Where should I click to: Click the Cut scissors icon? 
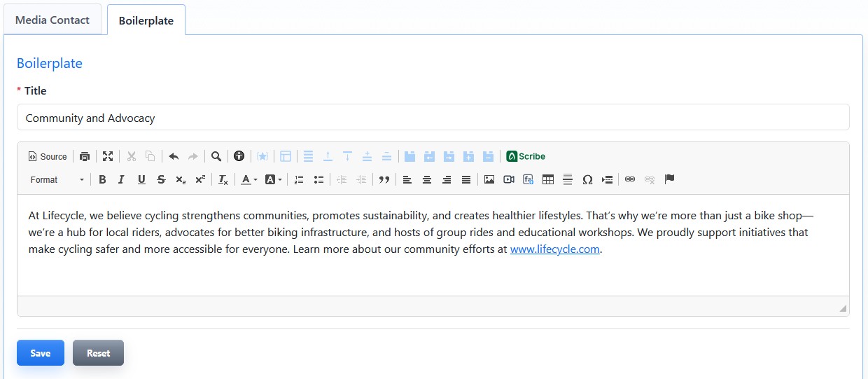[131, 156]
